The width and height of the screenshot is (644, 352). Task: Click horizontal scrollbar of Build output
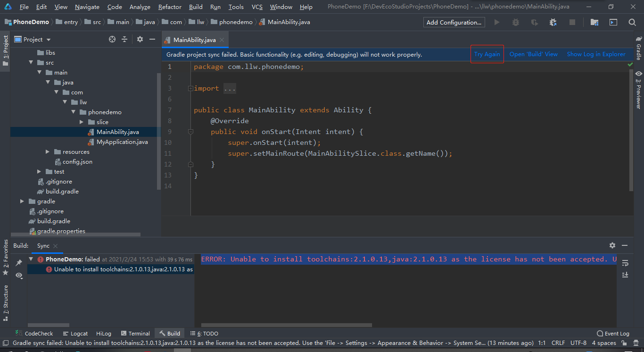tap(287, 325)
